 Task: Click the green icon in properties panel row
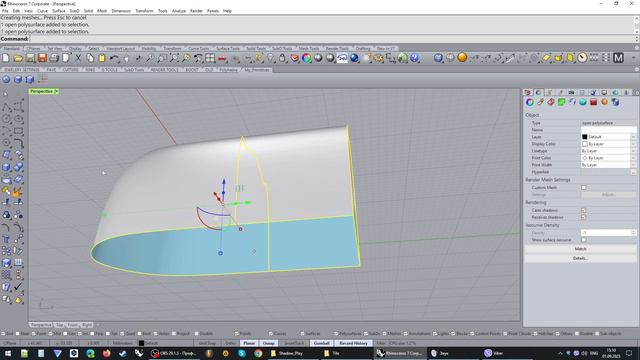[562, 102]
